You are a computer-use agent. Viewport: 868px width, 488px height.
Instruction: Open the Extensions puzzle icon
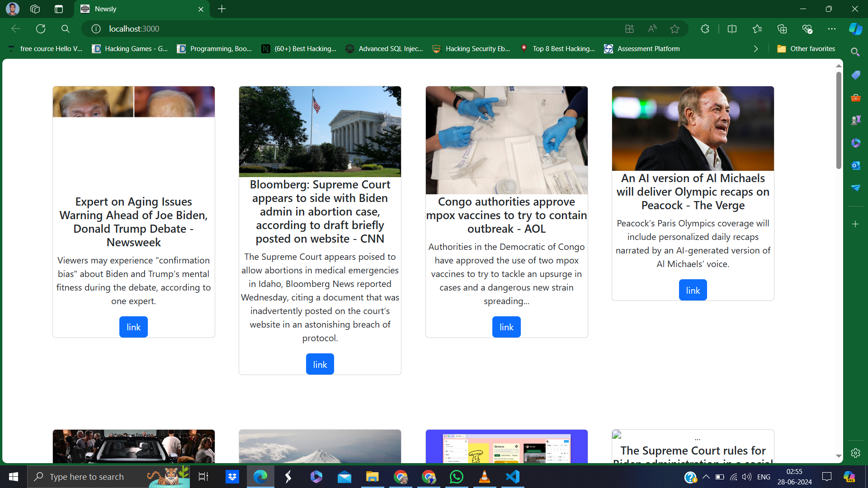[x=705, y=29]
